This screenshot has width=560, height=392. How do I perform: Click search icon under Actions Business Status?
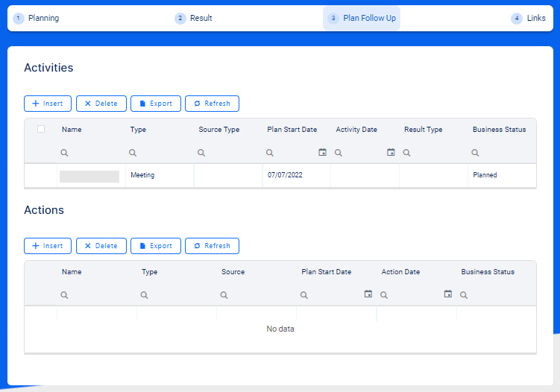(464, 295)
